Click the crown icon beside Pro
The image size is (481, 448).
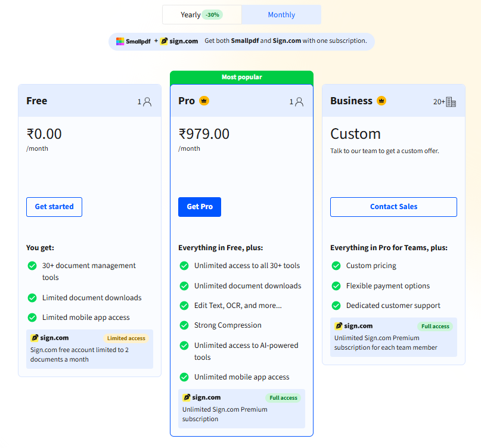pos(204,101)
